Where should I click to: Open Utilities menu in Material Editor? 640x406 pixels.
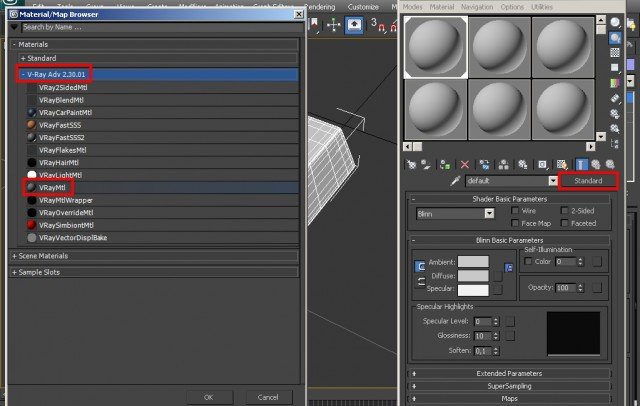(x=542, y=7)
